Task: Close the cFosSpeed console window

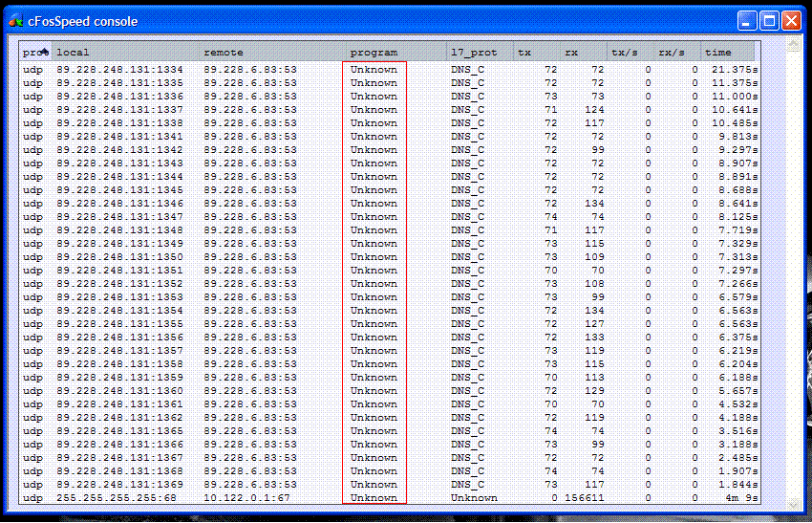Action: pos(791,21)
